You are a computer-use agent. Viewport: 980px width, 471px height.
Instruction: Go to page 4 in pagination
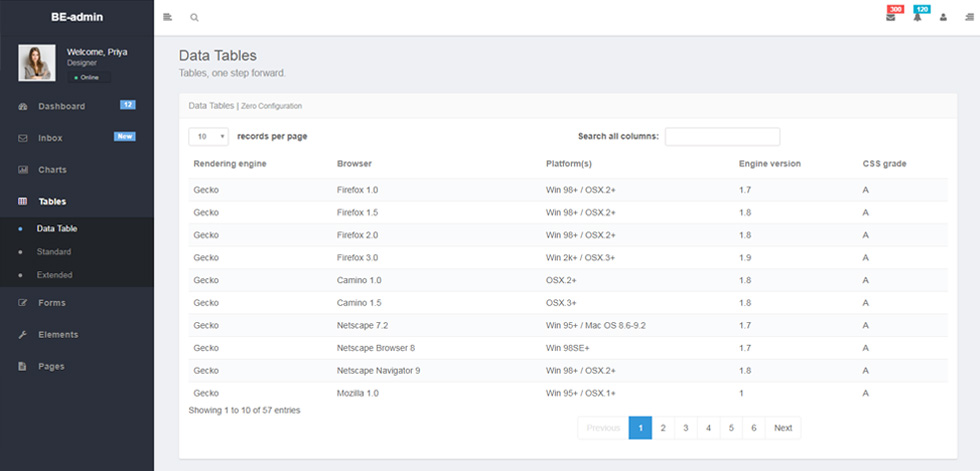click(708, 428)
